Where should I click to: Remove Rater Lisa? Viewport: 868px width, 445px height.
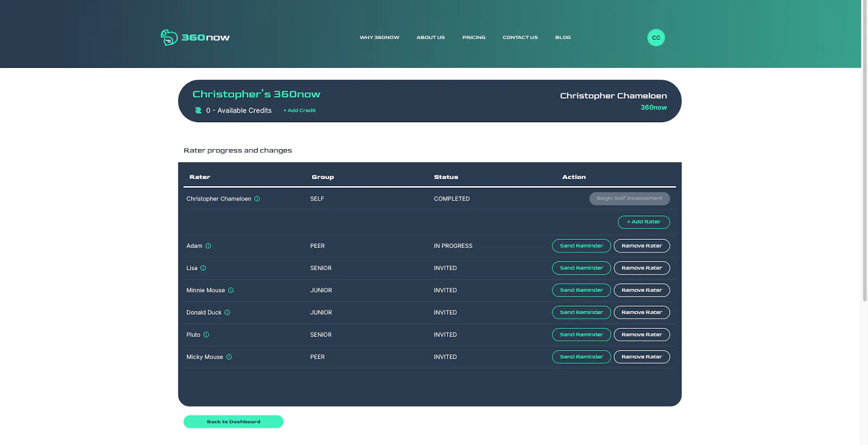(x=642, y=268)
